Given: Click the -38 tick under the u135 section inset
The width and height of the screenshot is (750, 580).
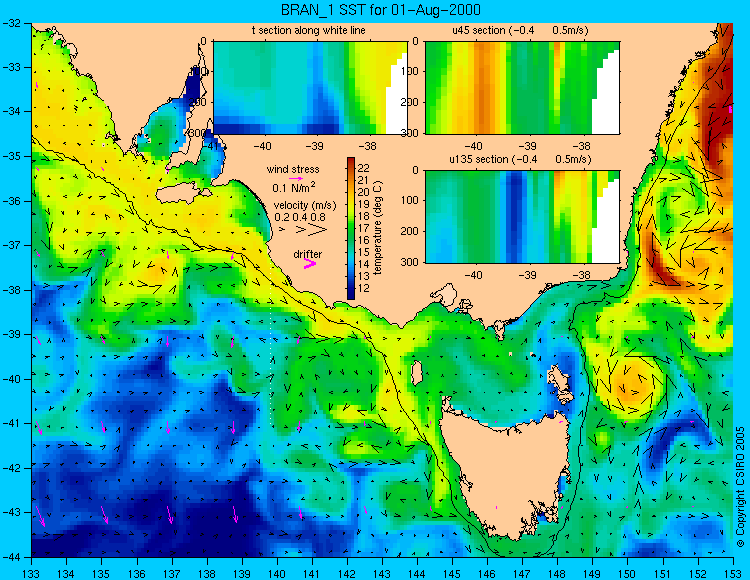Looking at the screenshot, I should [x=582, y=275].
